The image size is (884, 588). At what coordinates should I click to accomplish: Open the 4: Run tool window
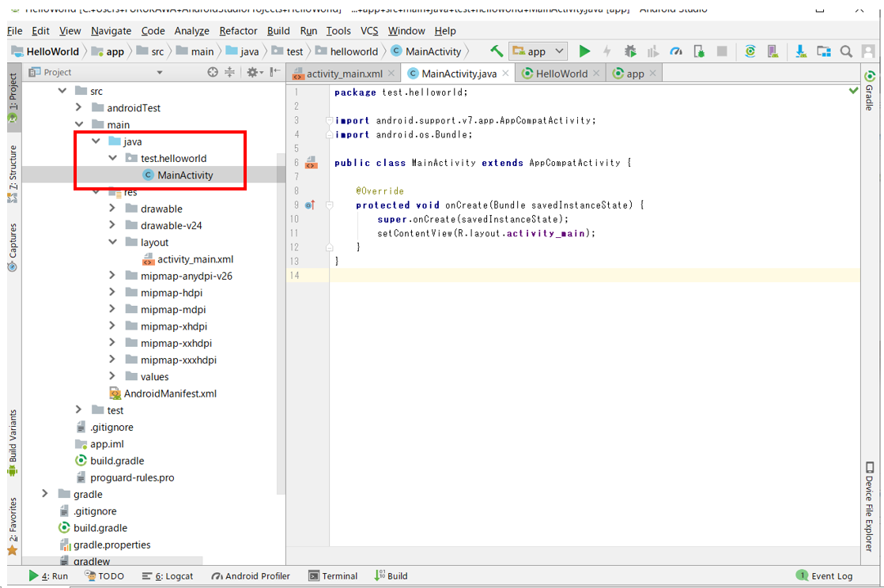[48, 575]
